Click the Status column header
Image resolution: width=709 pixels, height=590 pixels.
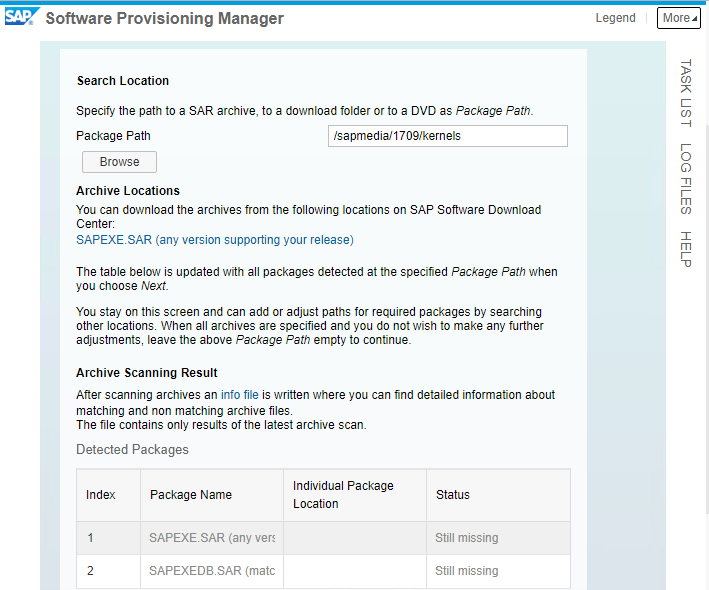498,495
